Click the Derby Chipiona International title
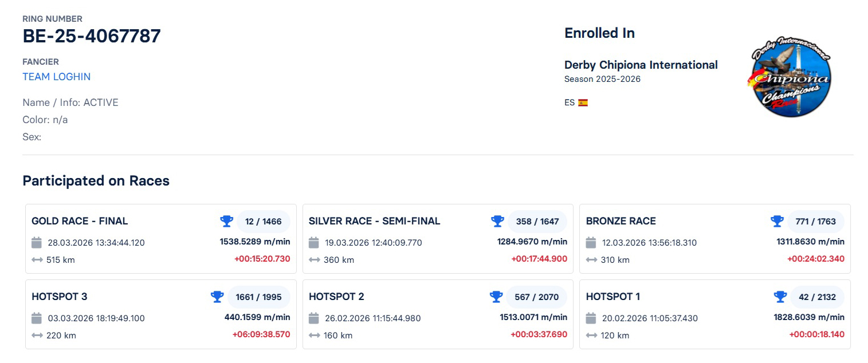 (641, 65)
